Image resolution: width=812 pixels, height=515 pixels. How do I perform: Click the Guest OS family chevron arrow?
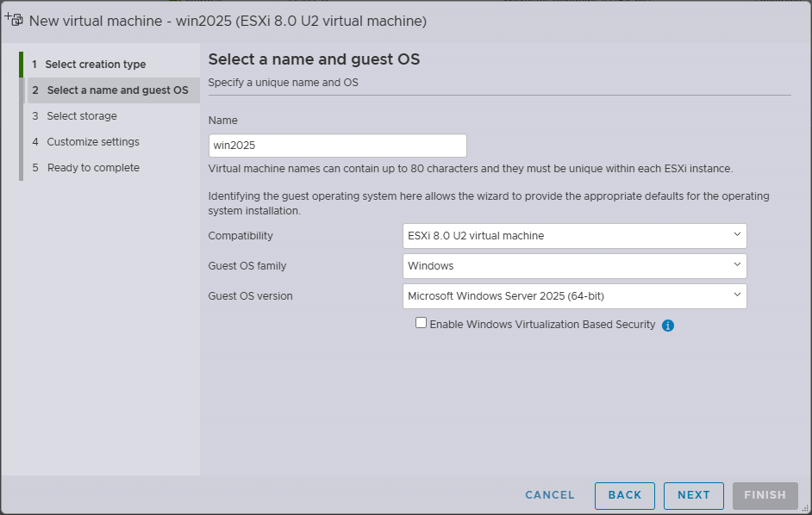click(x=737, y=265)
